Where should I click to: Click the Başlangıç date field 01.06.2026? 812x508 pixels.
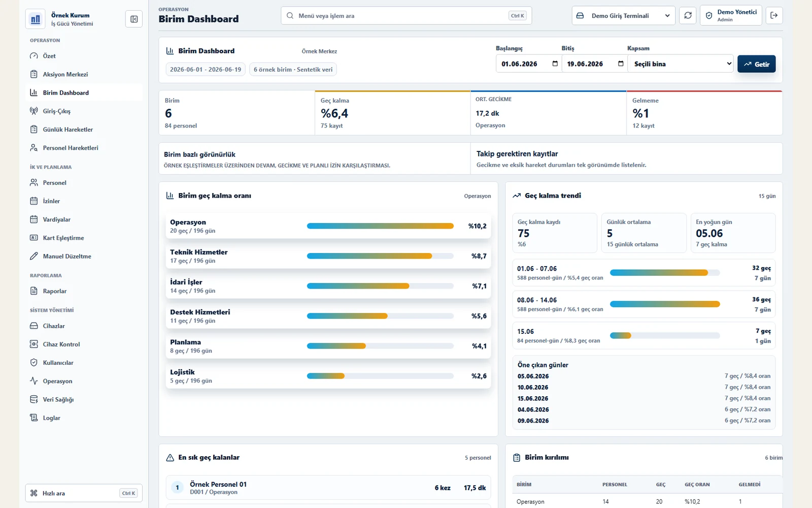click(x=529, y=64)
